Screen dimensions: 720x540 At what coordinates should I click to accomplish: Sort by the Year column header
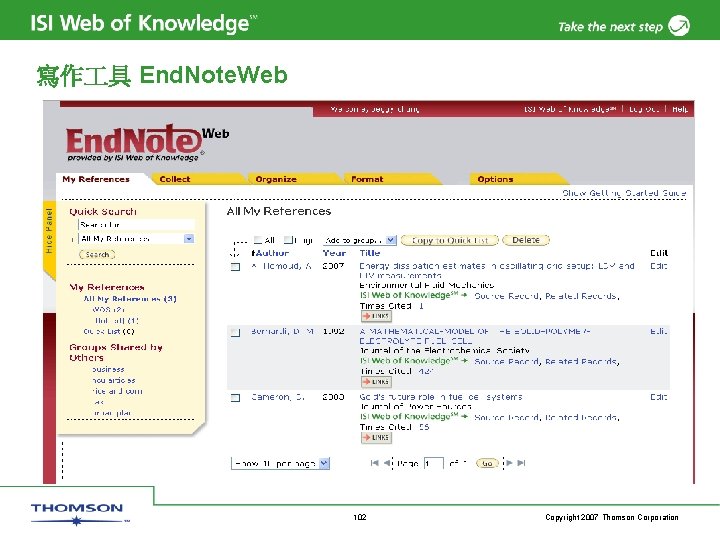(334, 253)
